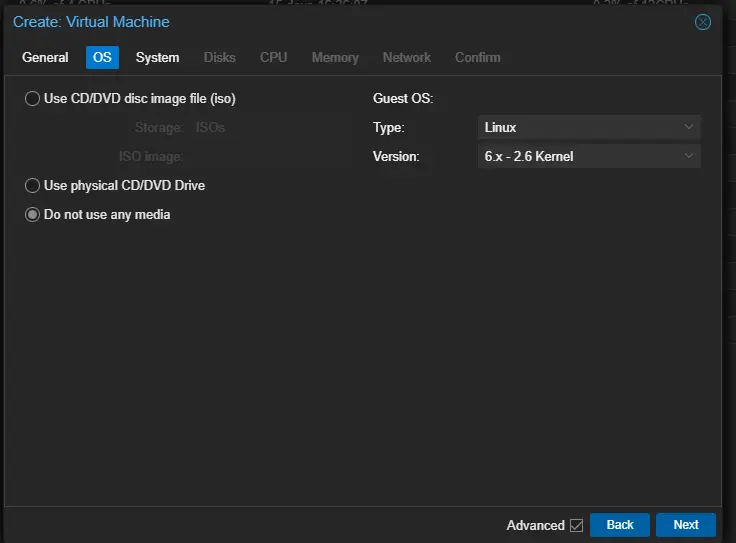Select the OS tab

(x=102, y=58)
